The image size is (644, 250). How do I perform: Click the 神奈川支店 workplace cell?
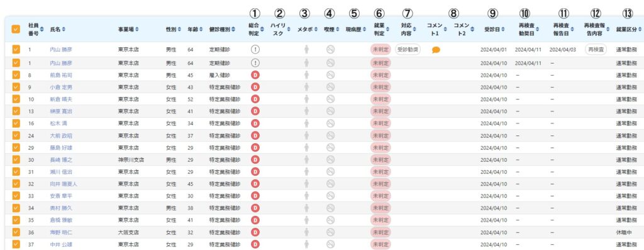click(131, 159)
